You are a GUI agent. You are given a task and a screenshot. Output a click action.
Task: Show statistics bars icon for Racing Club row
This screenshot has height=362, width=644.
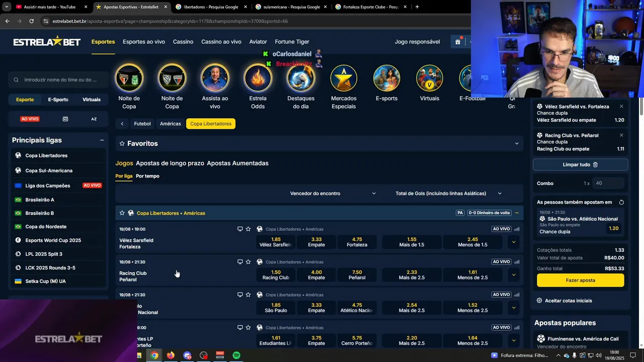(517, 262)
